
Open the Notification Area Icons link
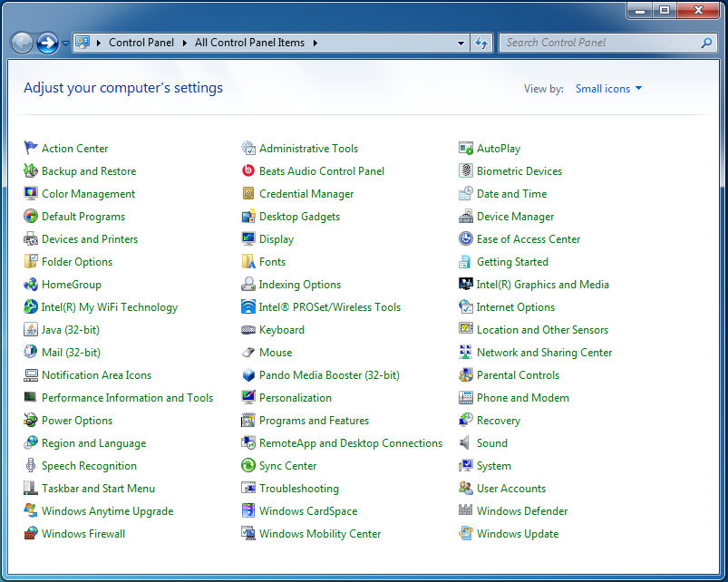(97, 375)
